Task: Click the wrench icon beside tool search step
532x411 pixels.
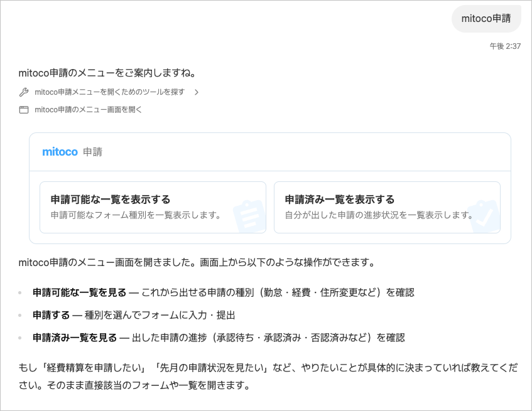Action: [24, 92]
